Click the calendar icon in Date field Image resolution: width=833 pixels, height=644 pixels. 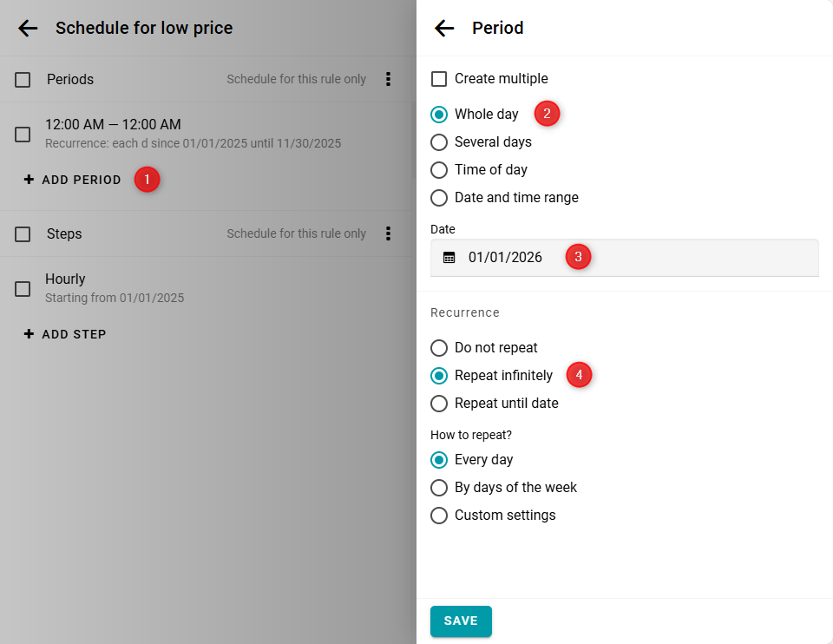[449, 257]
